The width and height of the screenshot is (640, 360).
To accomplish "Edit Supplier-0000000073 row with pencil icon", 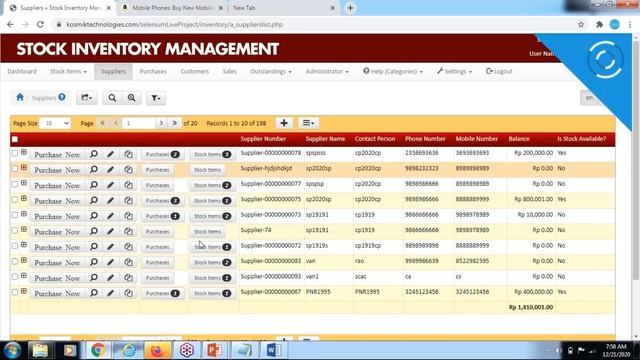I will click(111, 216).
